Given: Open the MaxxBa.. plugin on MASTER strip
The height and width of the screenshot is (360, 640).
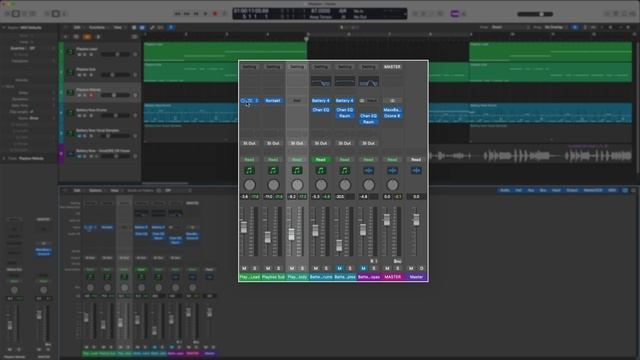Looking at the screenshot, I should tap(392, 110).
